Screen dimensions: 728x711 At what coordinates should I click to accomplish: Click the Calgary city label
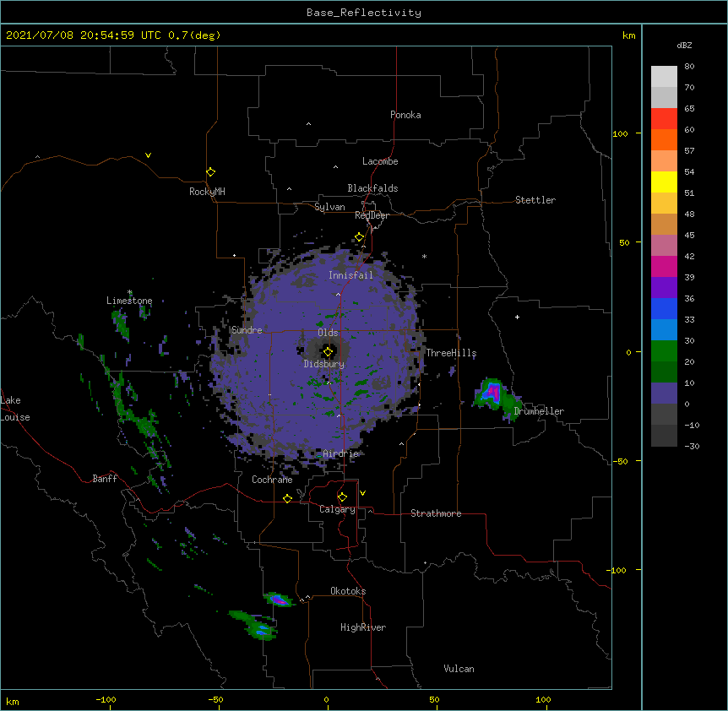point(337,509)
